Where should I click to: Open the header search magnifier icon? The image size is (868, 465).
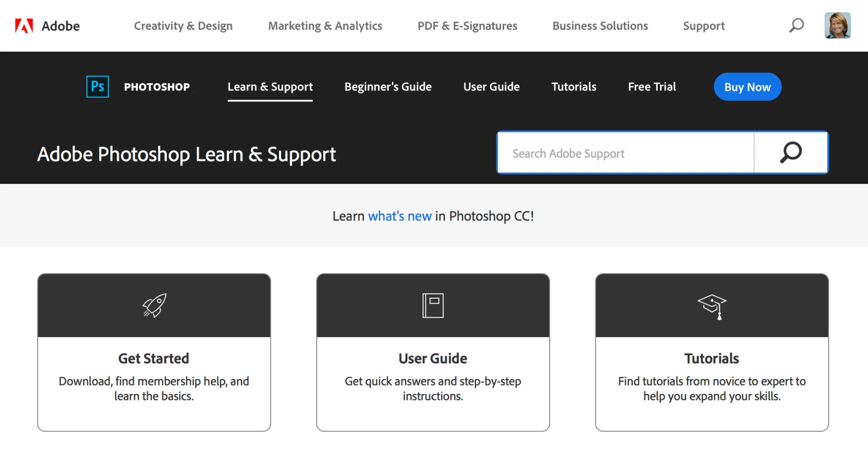point(796,25)
